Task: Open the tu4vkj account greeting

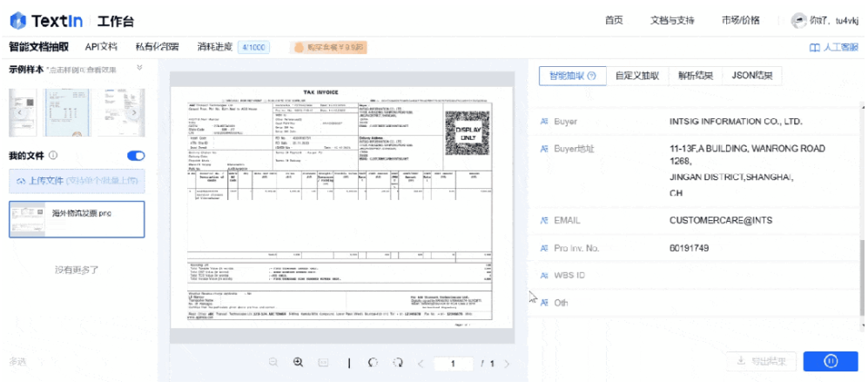Action: (834, 21)
